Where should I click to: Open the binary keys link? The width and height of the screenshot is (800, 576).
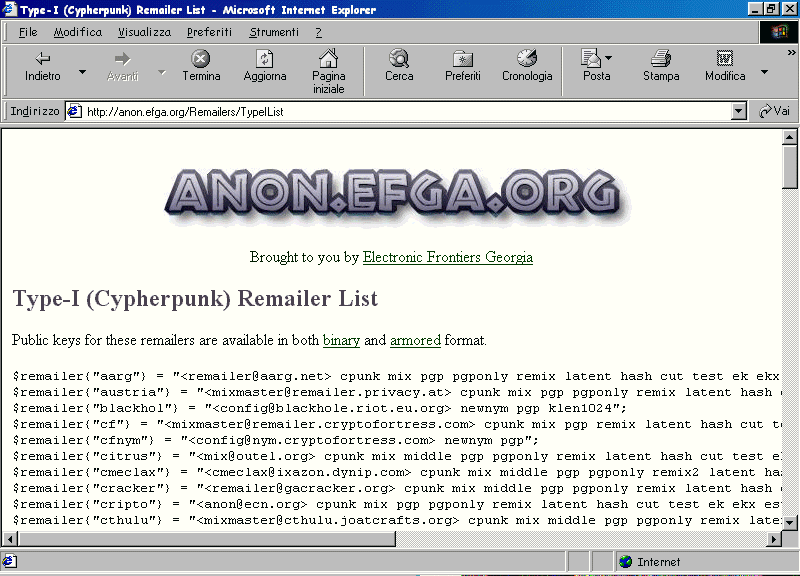341,340
